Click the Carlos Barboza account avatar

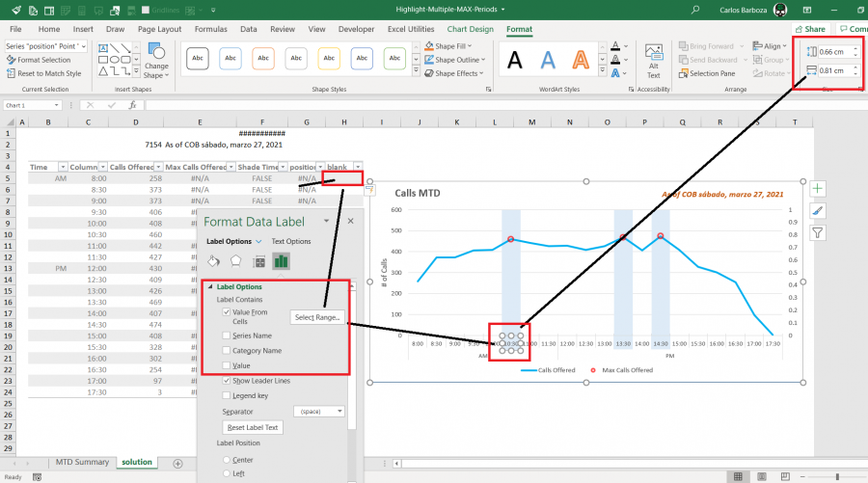(x=780, y=10)
